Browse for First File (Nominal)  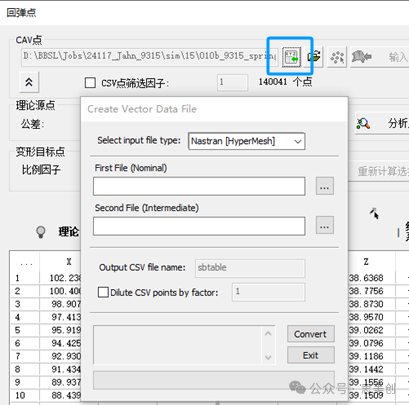tap(325, 186)
